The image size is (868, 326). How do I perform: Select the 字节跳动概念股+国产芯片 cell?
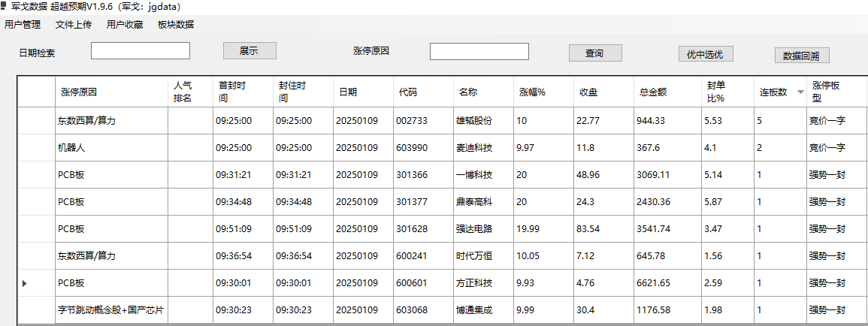pos(111,310)
